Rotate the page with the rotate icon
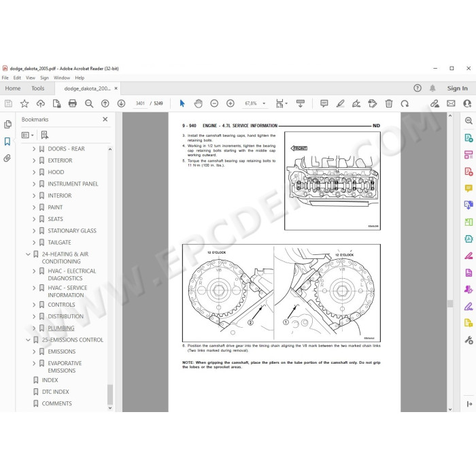This screenshot has width=476, height=476. 405,103
